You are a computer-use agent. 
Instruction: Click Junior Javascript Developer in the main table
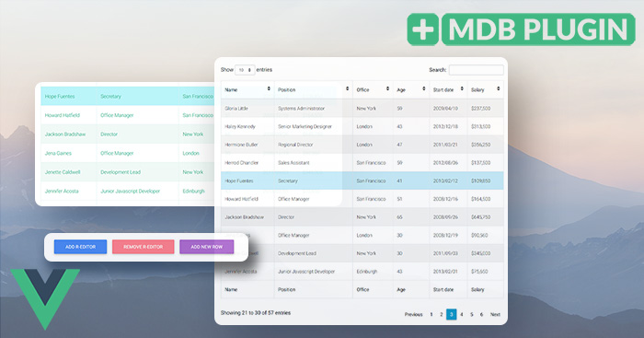point(306,272)
